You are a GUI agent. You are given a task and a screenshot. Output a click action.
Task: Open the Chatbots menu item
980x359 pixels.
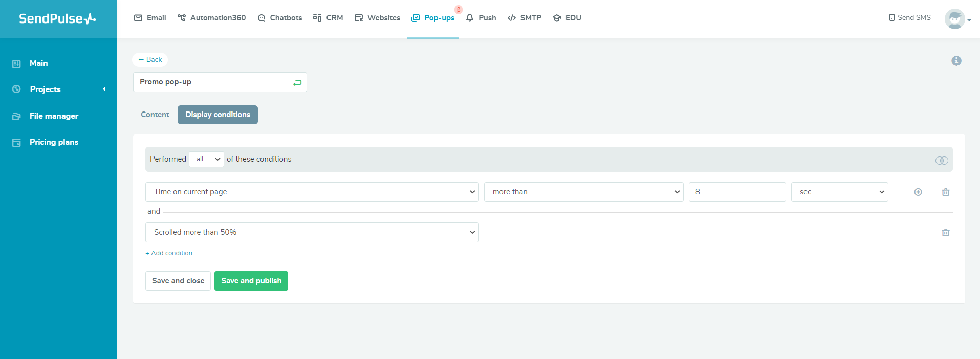pos(280,18)
